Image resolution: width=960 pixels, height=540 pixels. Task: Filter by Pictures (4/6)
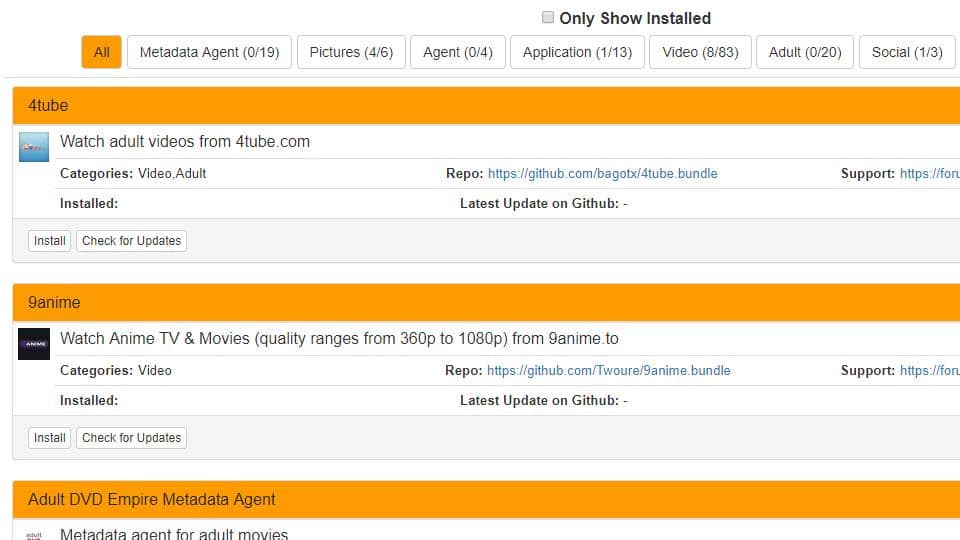pyautogui.click(x=351, y=52)
